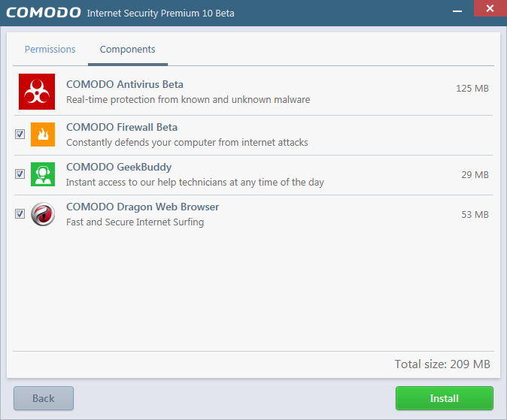Uncheck the COMODO Firewall Beta checkbox
This screenshot has height=420, width=507.
click(20, 134)
